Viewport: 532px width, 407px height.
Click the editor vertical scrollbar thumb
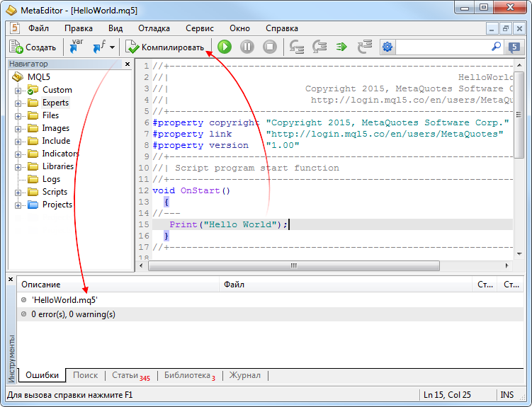coord(519,115)
